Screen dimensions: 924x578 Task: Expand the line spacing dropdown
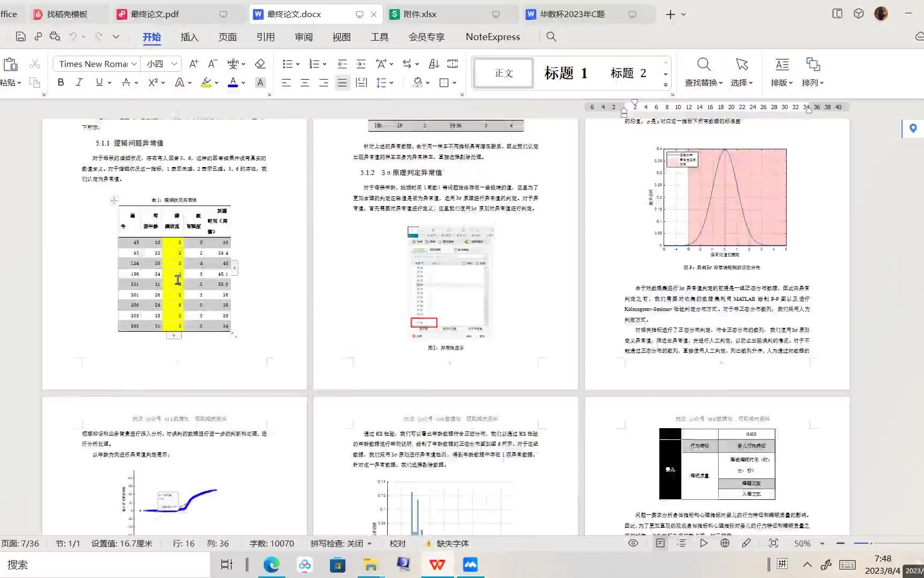pos(391,83)
